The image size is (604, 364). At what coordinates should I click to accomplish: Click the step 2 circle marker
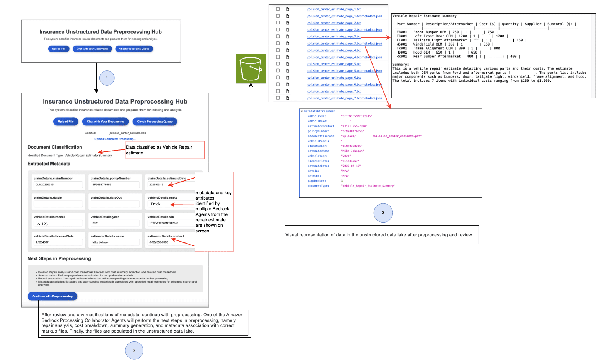[x=134, y=351]
